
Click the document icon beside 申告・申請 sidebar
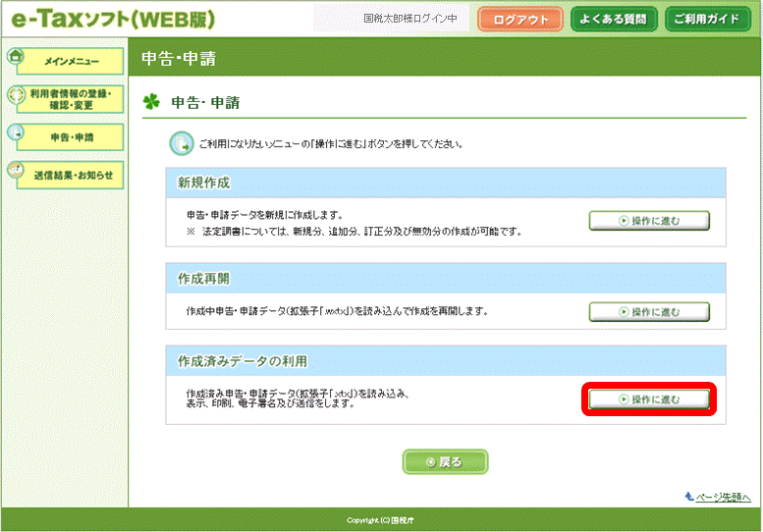16,132
